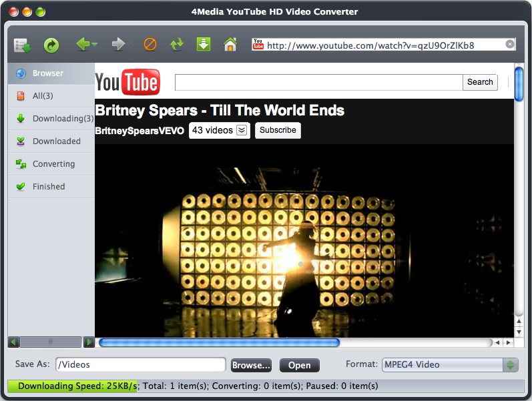Open the Converting list
Viewport: 532px width, 401px height.
[51, 164]
